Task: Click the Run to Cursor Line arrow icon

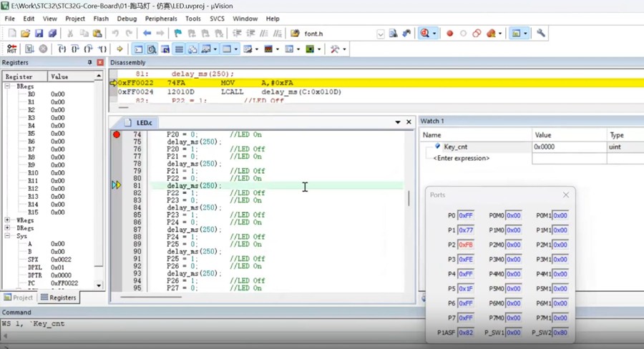Action: coord(103,49)
